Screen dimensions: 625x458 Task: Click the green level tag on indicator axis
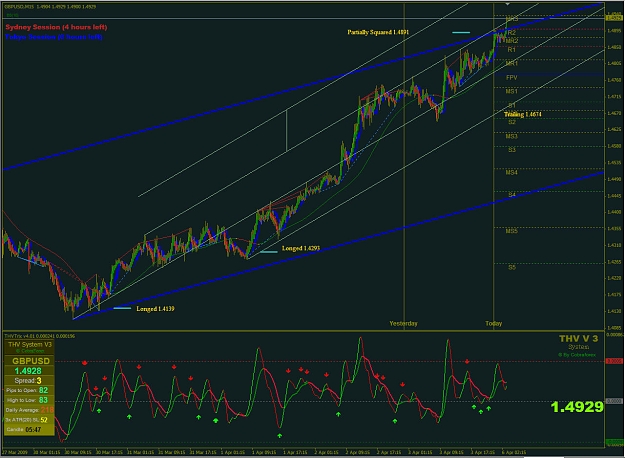(614, 442)
